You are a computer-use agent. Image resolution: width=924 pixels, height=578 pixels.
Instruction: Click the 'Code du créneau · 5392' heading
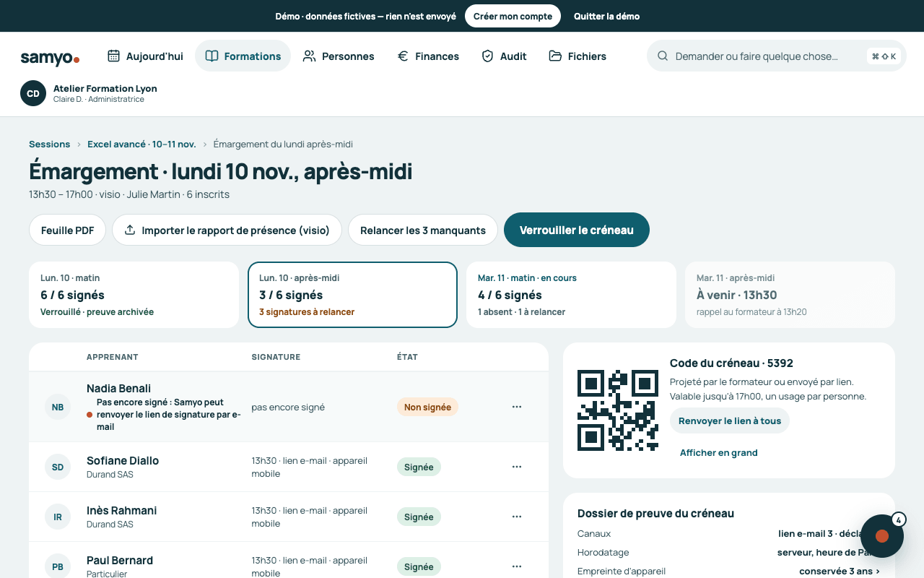pyautogui.click(x=731, y=363)
